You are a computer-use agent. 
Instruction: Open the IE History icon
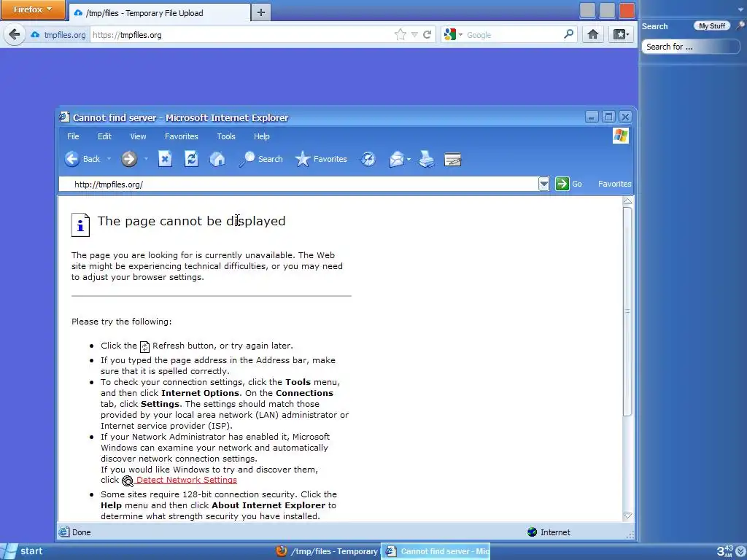[368, 159]
